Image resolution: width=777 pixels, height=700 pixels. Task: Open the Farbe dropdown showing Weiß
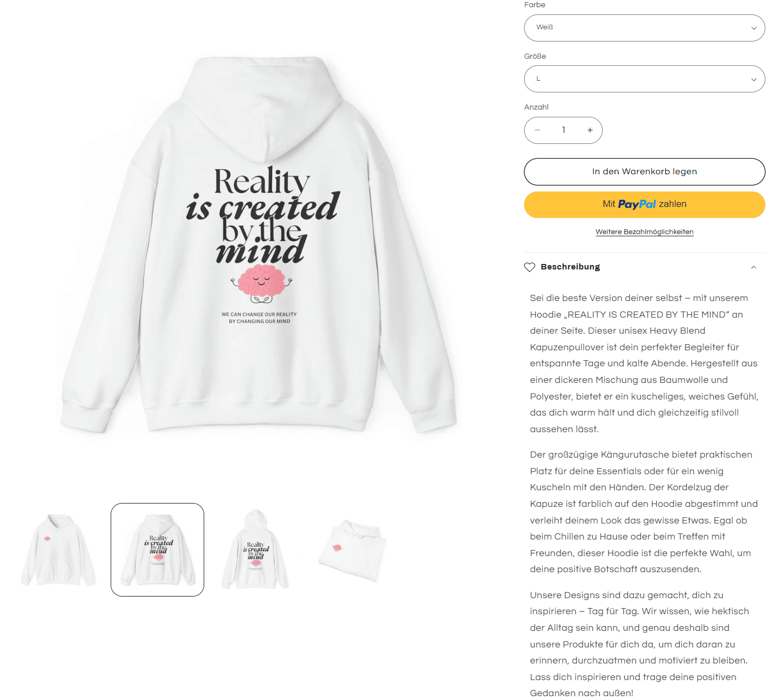pyautogui.click(x=645, y=28)
